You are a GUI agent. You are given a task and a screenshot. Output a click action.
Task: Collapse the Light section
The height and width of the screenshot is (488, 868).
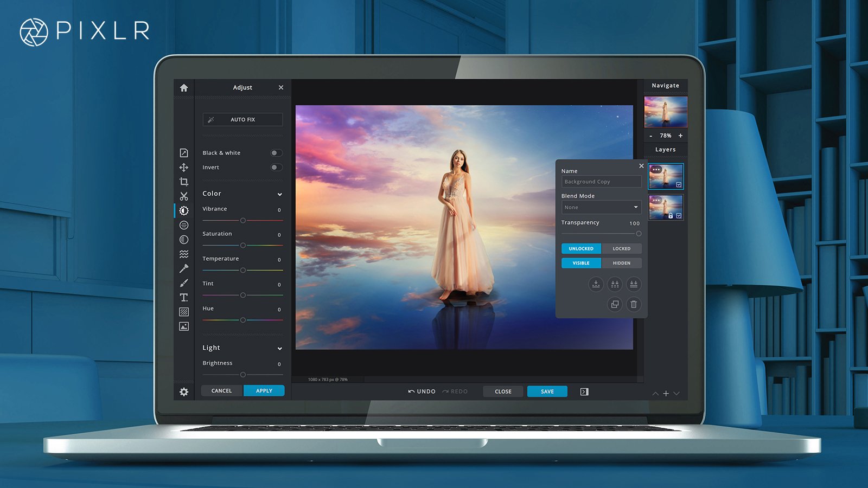pos(279,348)
